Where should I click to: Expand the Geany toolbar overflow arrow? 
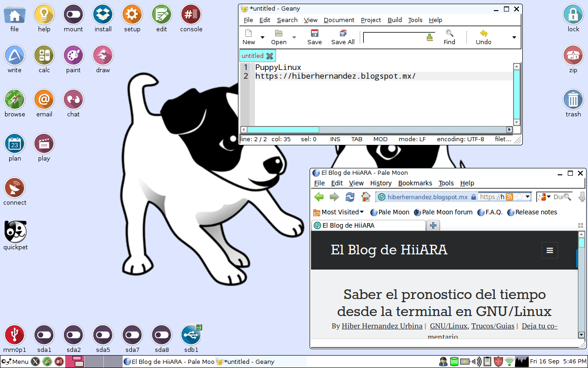click(514, 37)
